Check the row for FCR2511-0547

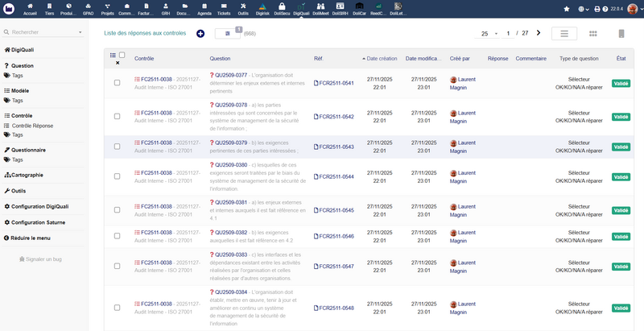pos(117,266)
